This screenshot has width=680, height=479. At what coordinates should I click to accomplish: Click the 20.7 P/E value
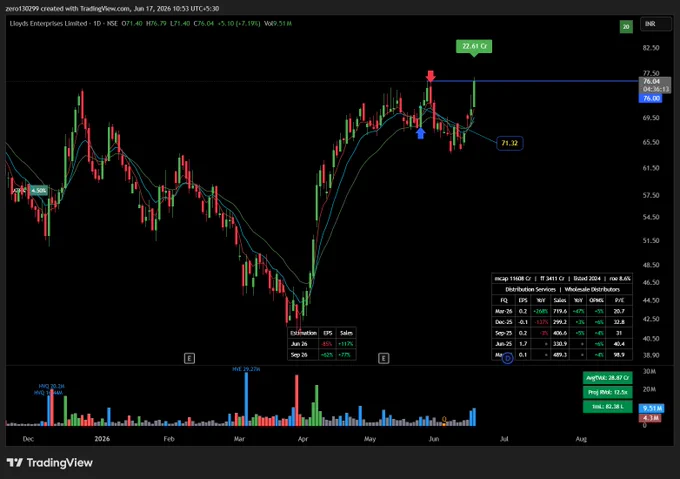click(619, 311)
